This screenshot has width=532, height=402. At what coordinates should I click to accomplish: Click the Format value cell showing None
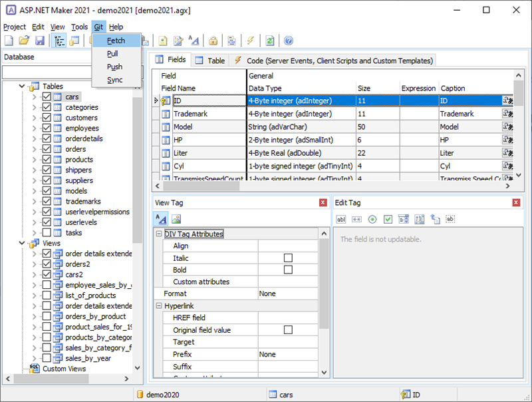pos(288,294)
